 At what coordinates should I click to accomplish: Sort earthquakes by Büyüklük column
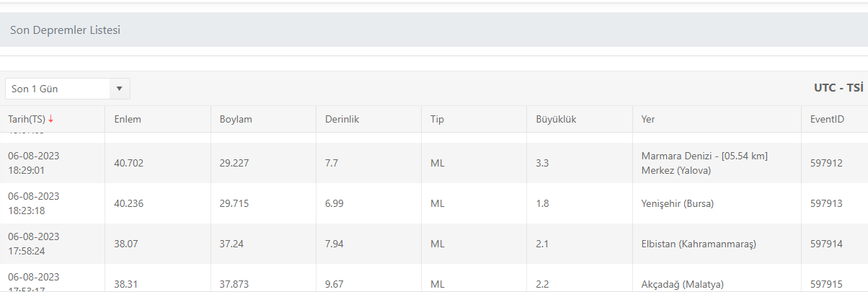tap(556, 119)
